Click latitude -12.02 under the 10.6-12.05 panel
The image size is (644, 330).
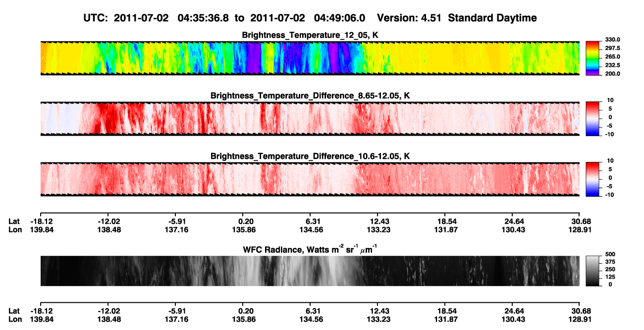point(108,221)
